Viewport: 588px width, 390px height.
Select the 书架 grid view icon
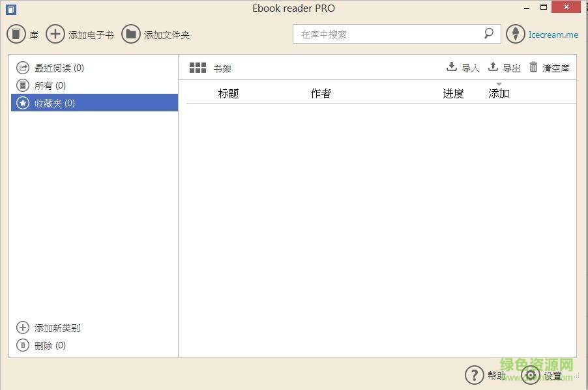[x=198, y=67]
